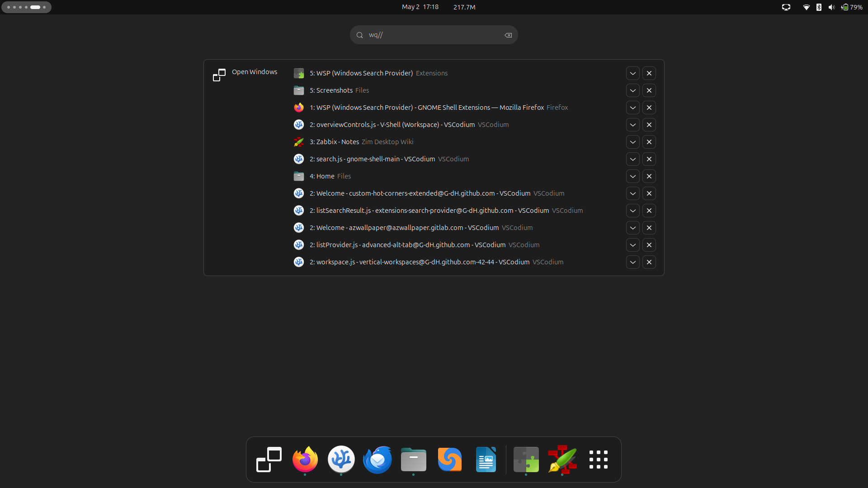Close the Zabbix - Notes window
This screenshot has width=868, height=488.
[649, 142]
